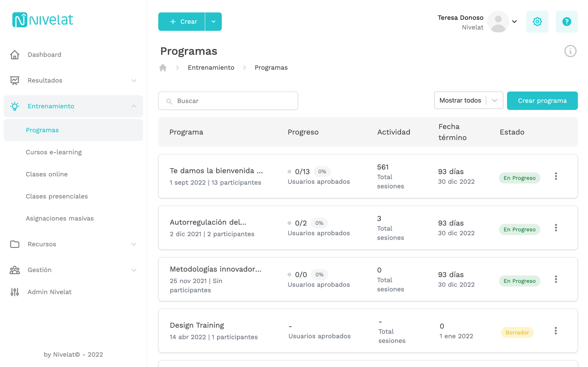Open the info icon near Programas
The image size is (588, 367).
(x=570, y=51)
